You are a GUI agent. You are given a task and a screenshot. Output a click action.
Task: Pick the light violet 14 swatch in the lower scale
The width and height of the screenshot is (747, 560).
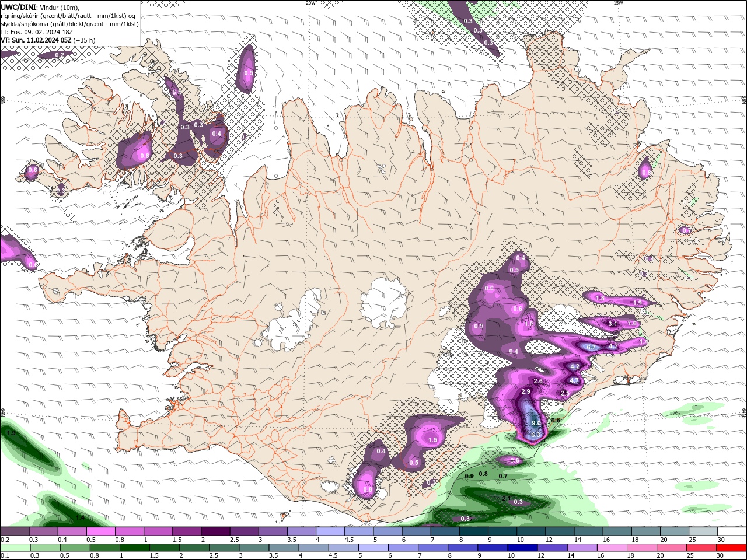(x=582, y=548)
